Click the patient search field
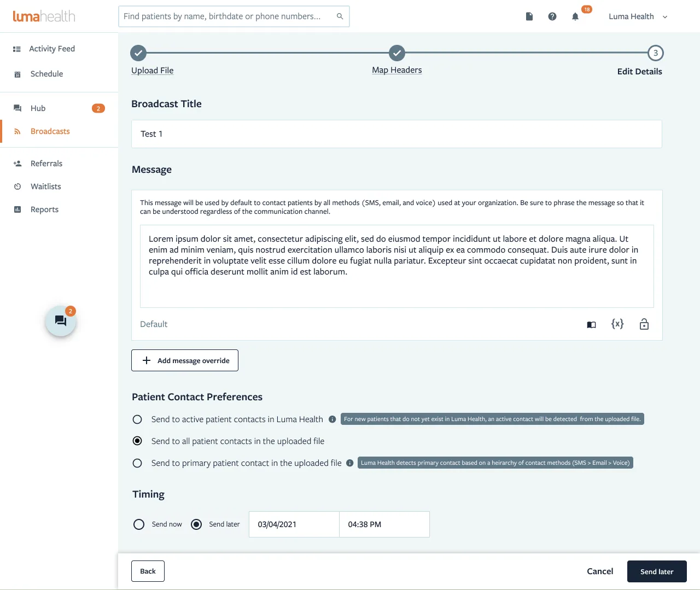The width and height of the screenshot is (700, 590). (234, 16)
